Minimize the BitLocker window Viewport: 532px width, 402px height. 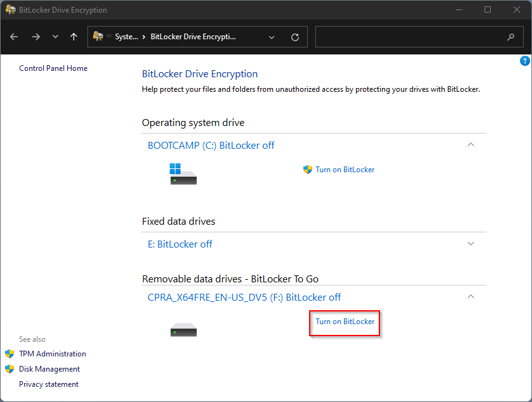pyautogui.click(x=459, y=10)
